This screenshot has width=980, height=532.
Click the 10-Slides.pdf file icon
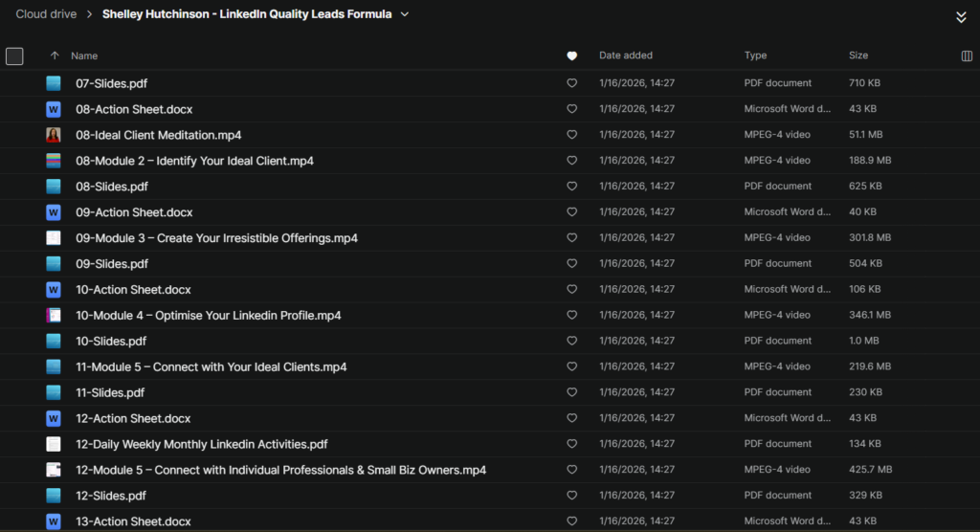point(54,342)
